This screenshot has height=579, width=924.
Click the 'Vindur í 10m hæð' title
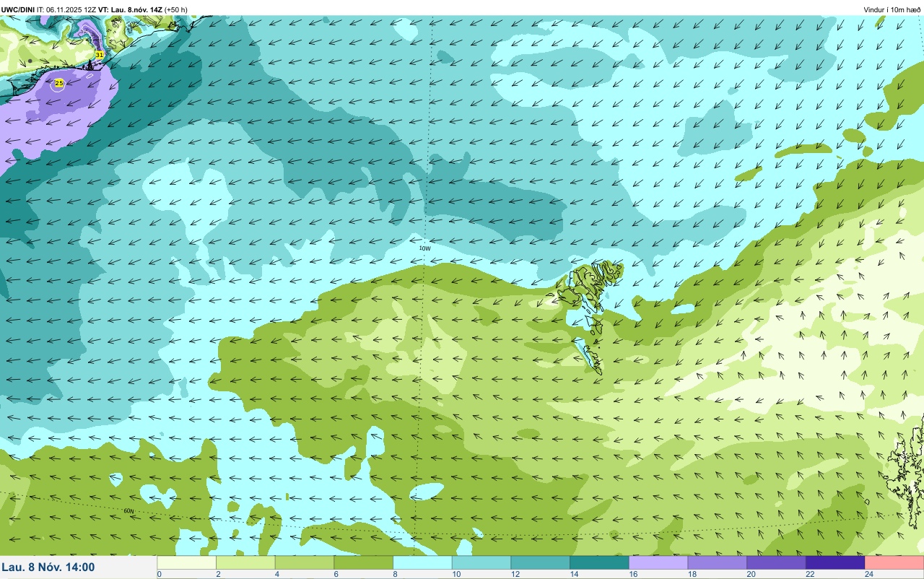(892, 10)
